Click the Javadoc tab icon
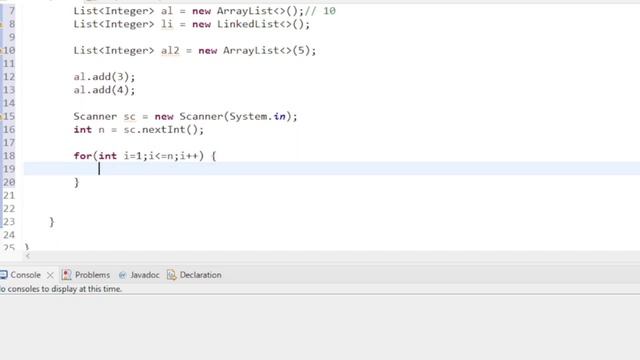This screenshot has width=640, height=360. [122, 275]
